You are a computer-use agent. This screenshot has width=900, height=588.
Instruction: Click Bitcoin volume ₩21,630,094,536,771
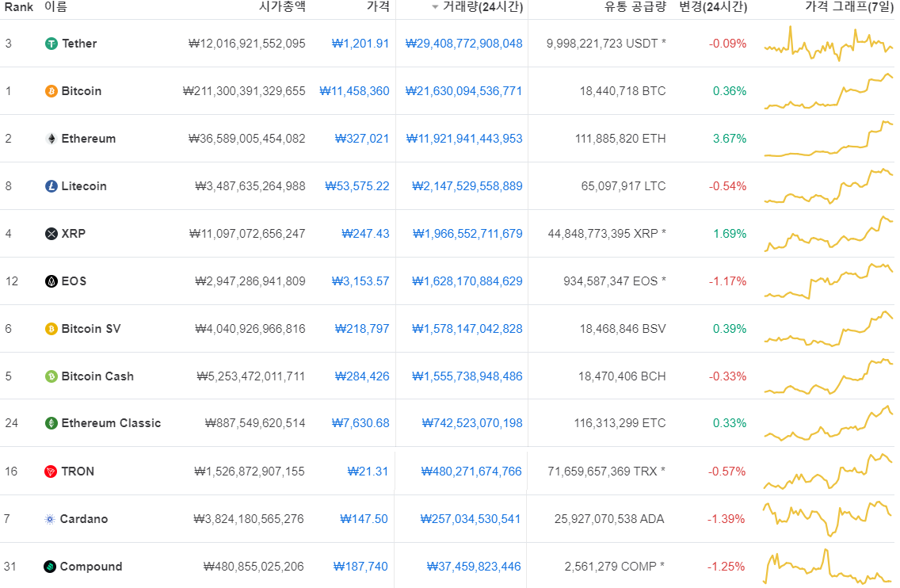(463, 91)
